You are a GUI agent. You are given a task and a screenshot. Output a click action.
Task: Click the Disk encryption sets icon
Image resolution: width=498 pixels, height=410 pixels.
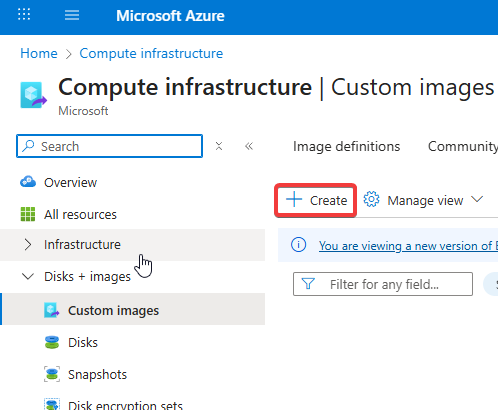point(52,404)
